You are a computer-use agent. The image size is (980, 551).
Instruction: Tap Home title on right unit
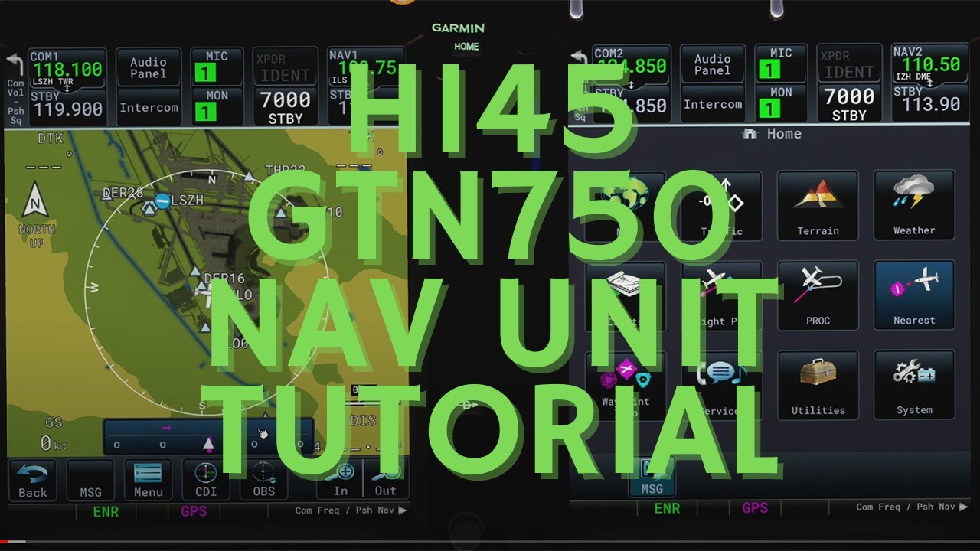point(773,134)
